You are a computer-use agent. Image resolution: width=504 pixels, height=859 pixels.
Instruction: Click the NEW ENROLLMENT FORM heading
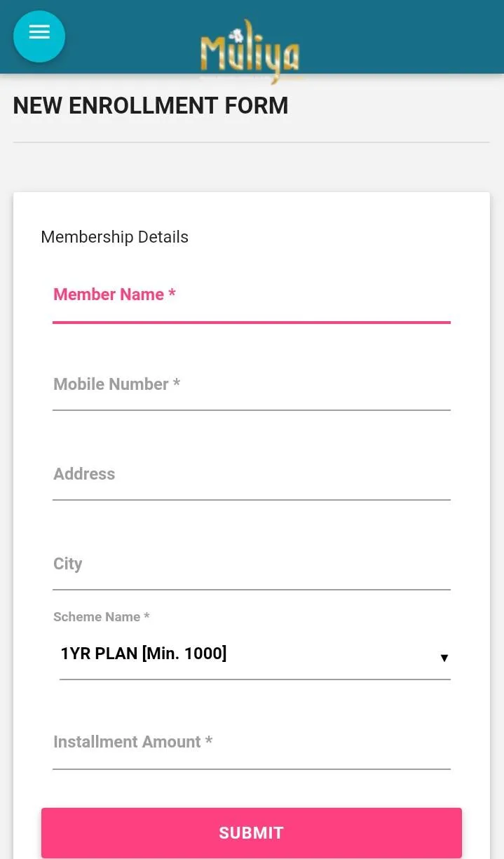pyautogui.click(x=151, y=106)
